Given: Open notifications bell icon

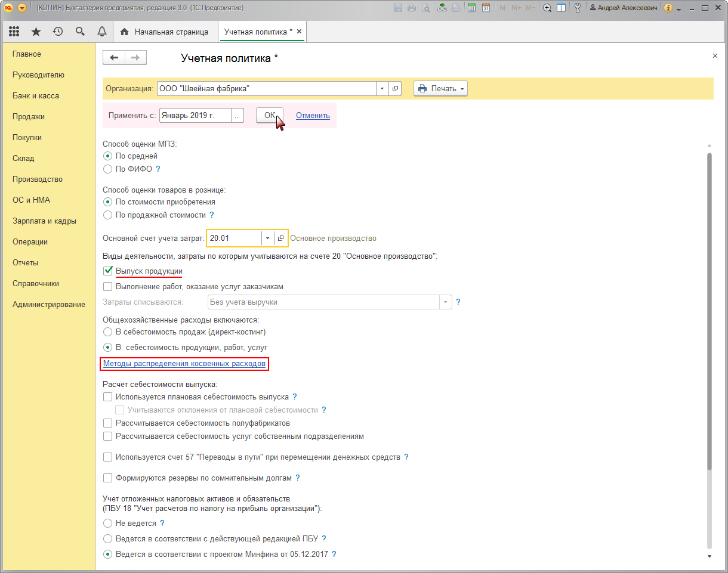Looking at the screenshot, I should coord(101,32).
